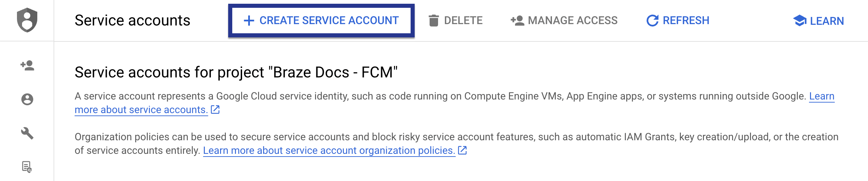
Task: Open MANAGE ACCESS from the toolbar
Action: [572, 21]
